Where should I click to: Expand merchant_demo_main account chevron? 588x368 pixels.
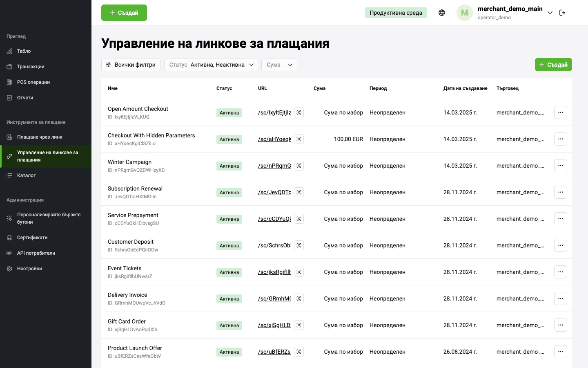pyautogui.click(x=550, y=13)
